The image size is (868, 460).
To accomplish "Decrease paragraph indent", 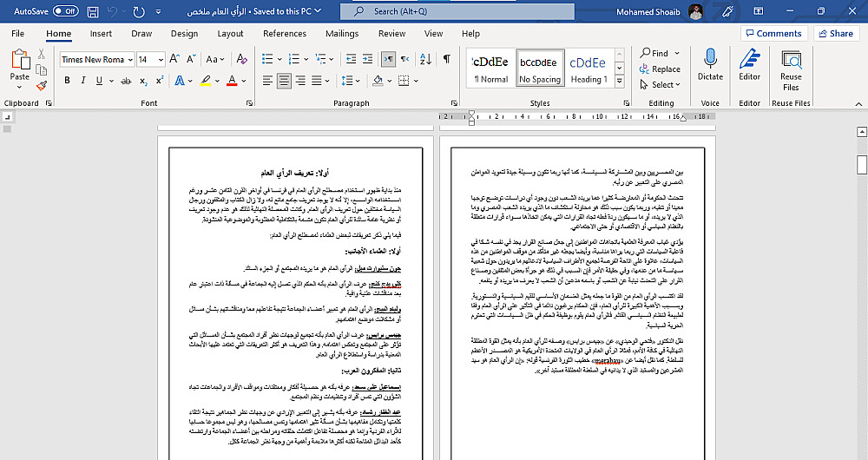I will click(351, 59).
